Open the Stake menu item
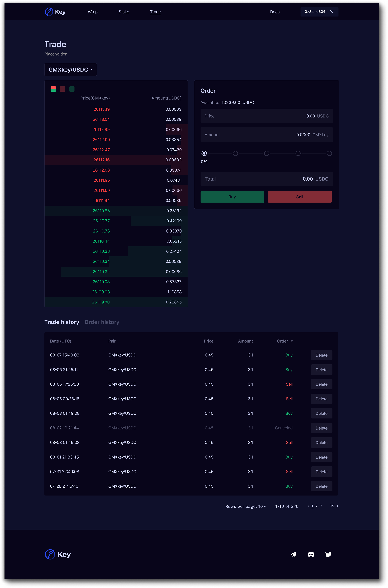The image size is (388, 588). (x=124, y=12)
